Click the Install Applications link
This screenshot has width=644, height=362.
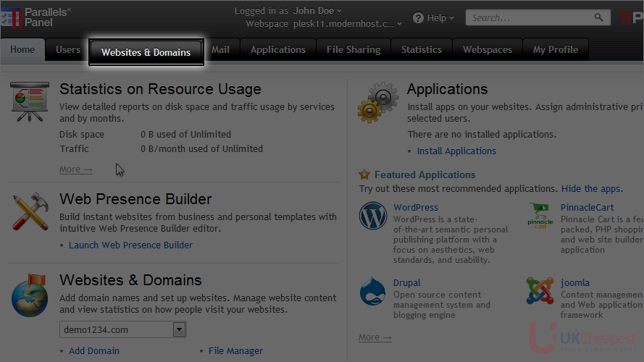pos(456,151)
